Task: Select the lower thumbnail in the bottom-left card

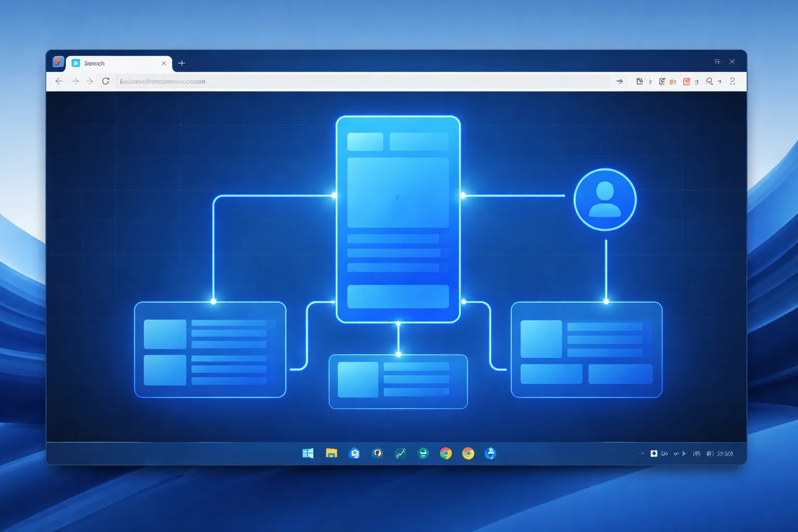Action: [165, 370]
